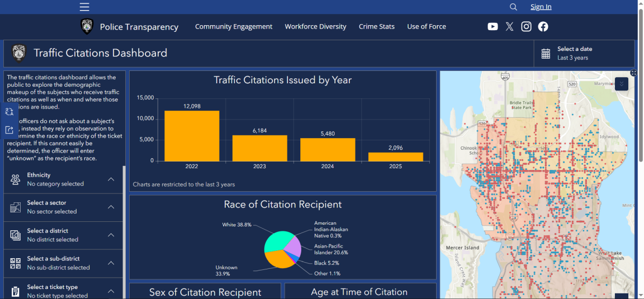Screen dimensions: 644x299
Task: Click 'No district selected' text
Action: click(53, 239)
